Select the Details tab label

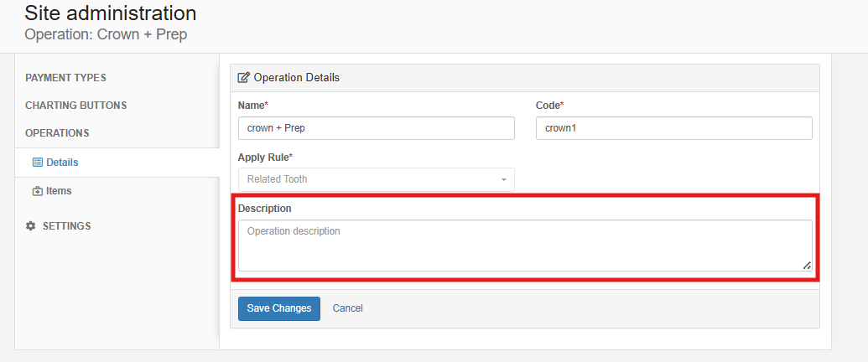[x=62, y=163]
